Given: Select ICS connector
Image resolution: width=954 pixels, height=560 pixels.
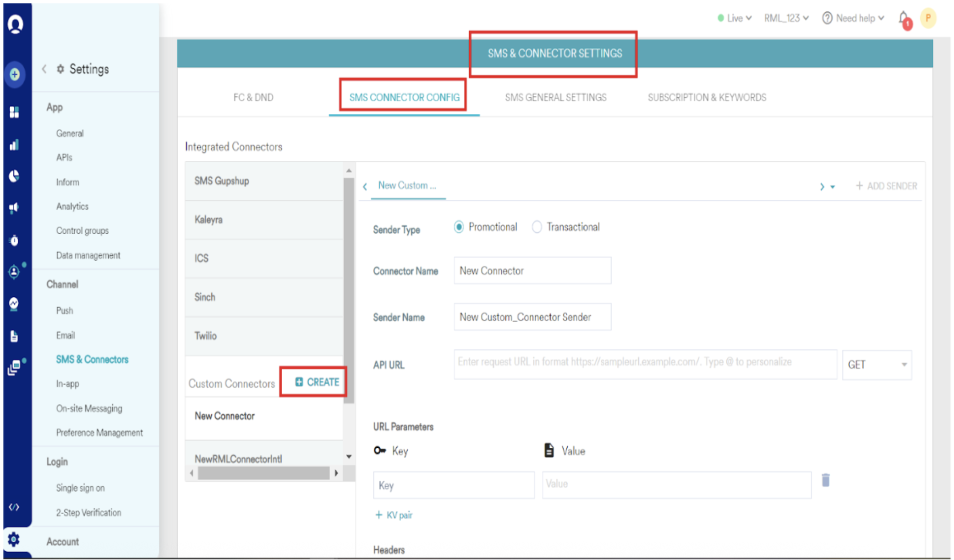Looking at the screenshot, I should [264, 258].
